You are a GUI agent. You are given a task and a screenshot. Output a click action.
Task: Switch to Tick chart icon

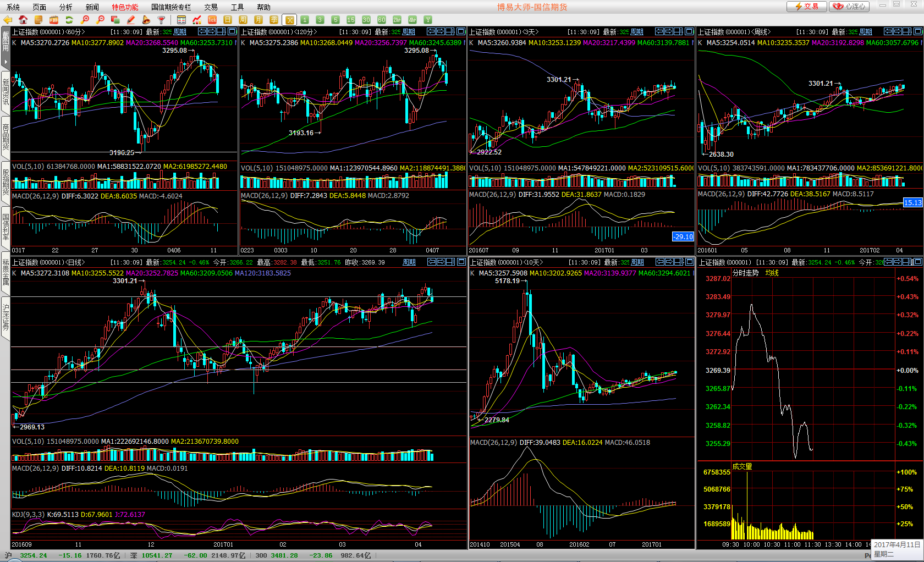pos(212,20)
